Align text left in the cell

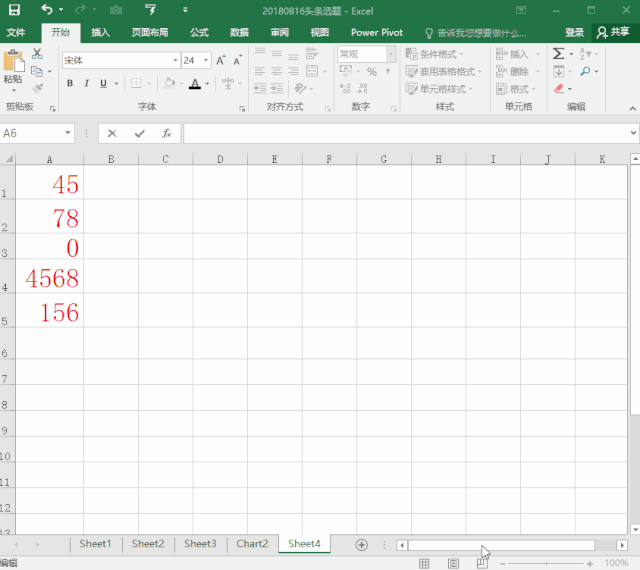(x=260, y=71)
